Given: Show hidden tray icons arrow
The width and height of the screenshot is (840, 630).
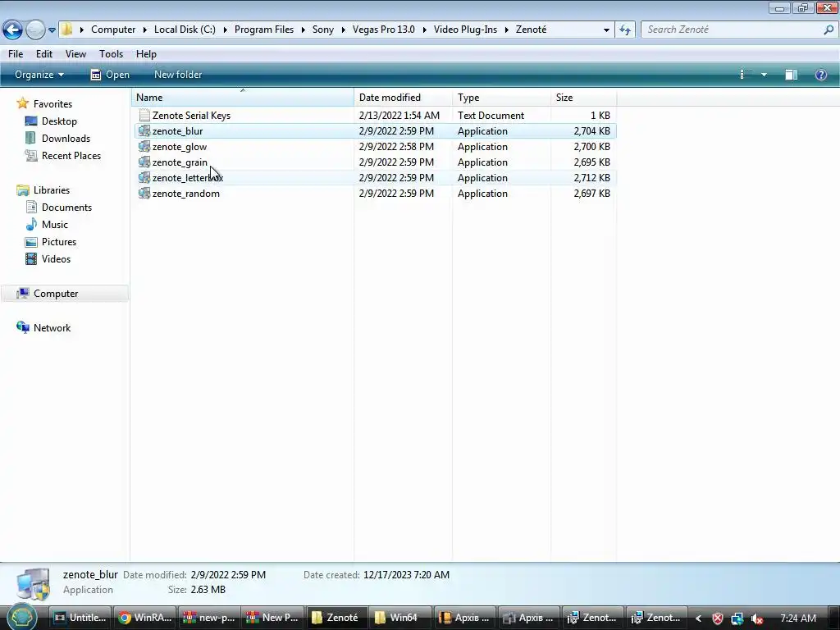Looking at the screenshot, I should pos(699,619).
